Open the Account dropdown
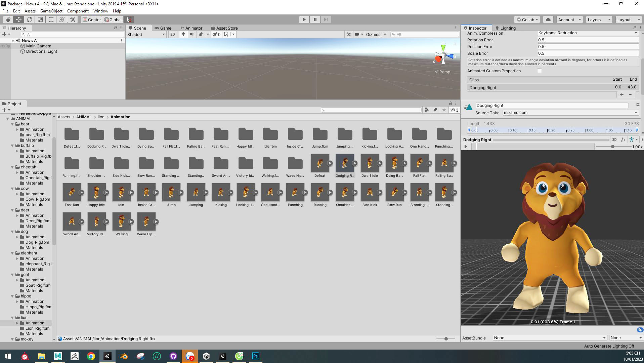 (569, 19)
